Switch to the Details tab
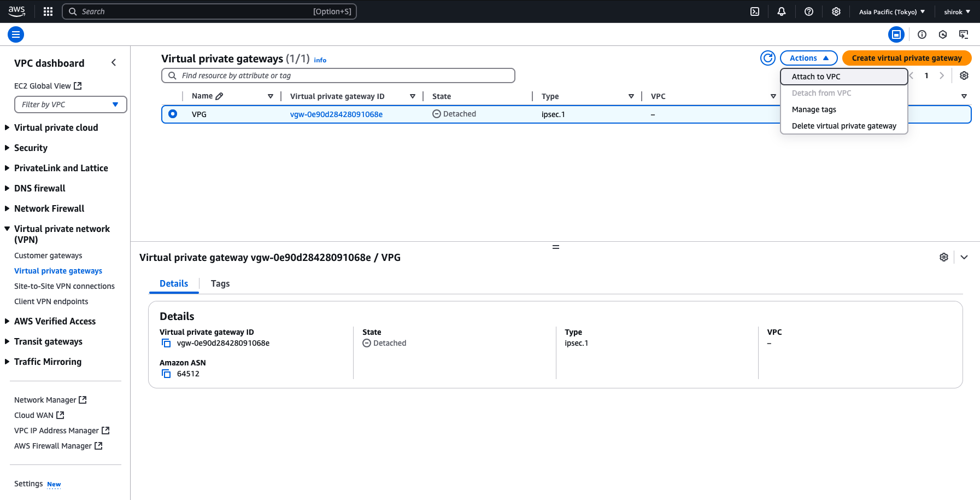 (x=174, y=283)
